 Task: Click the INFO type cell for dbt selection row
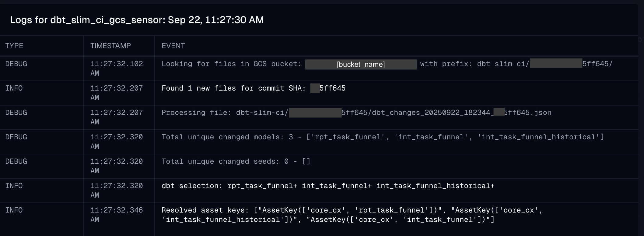(14, 186)
